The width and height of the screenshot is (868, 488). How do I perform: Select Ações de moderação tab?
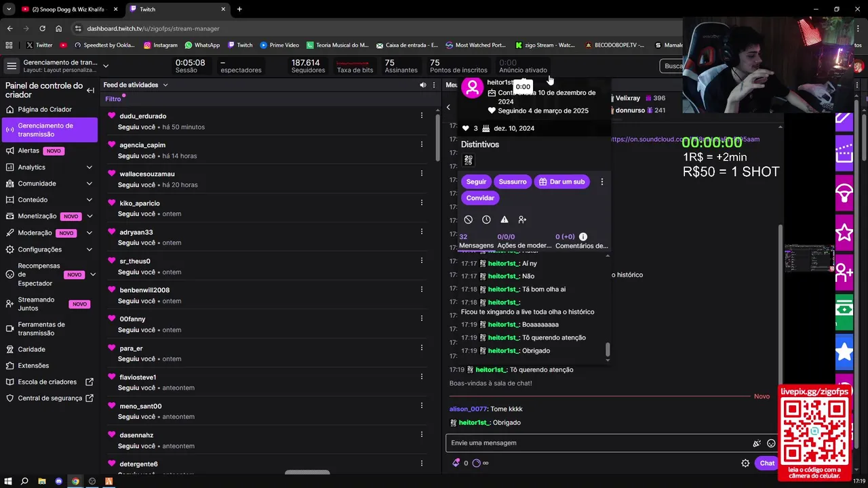point(524,241)
